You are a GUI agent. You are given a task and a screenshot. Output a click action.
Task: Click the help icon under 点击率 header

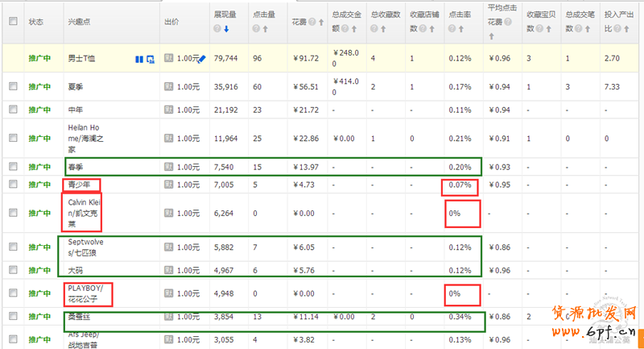click(452, 29)
